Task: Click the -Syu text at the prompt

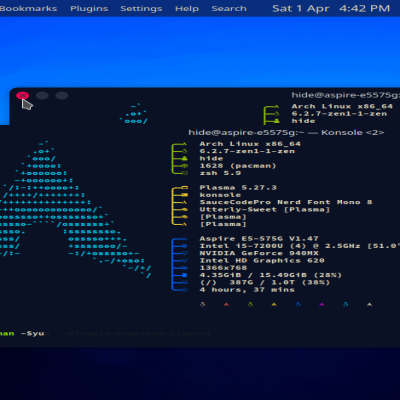Action: click(32, 334)
